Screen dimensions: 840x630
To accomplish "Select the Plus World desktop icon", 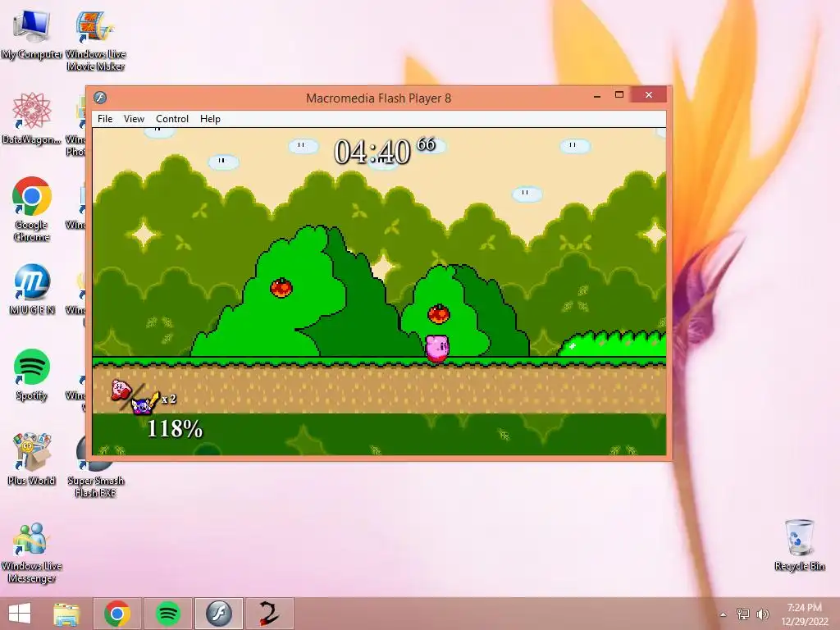I will pos(32,459).
